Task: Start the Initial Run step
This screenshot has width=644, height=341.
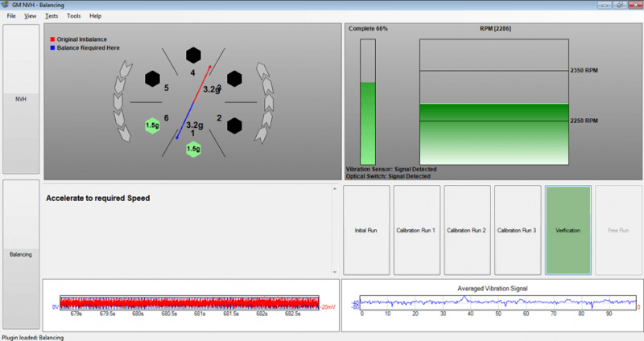Action: point(366,230)
